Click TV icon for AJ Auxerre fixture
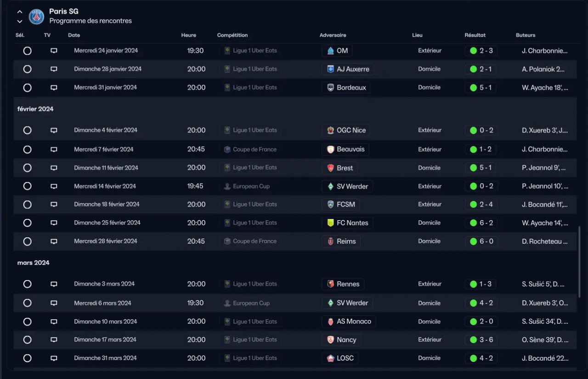 54,69
